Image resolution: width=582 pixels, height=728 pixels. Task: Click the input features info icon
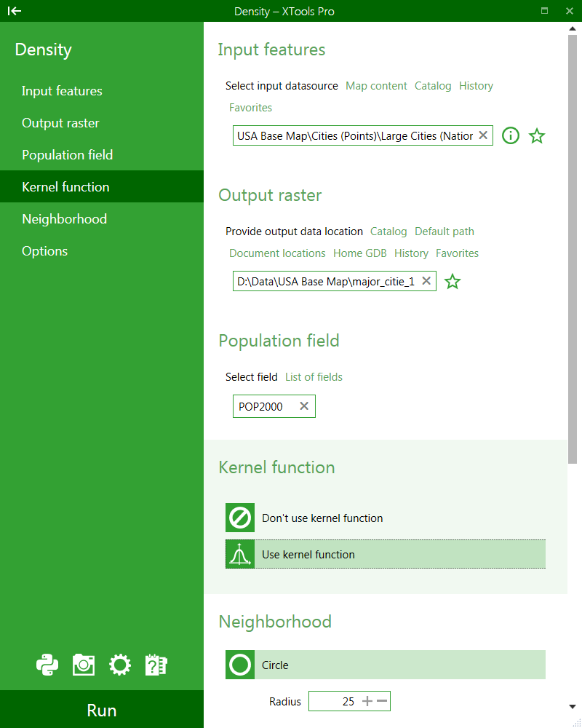point(511,135)
